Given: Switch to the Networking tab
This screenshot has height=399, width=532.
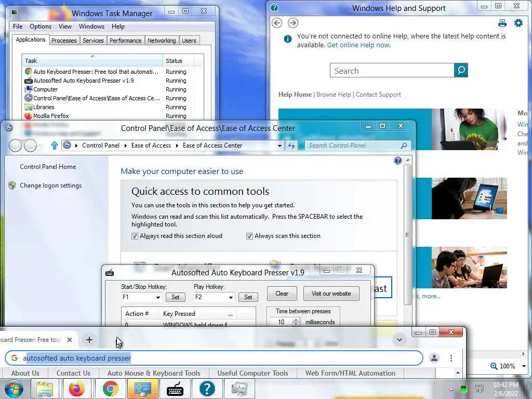Looking at the screenshot, I should click(x=162, y=41).
